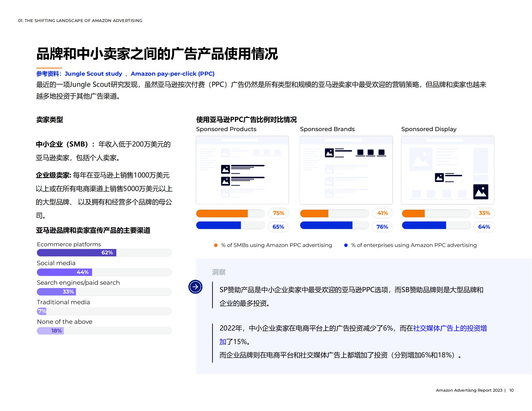532x411 pixels.
Task: Click the orange legend dot for SMBs PPC advertising
Action: tap(215, 245)
